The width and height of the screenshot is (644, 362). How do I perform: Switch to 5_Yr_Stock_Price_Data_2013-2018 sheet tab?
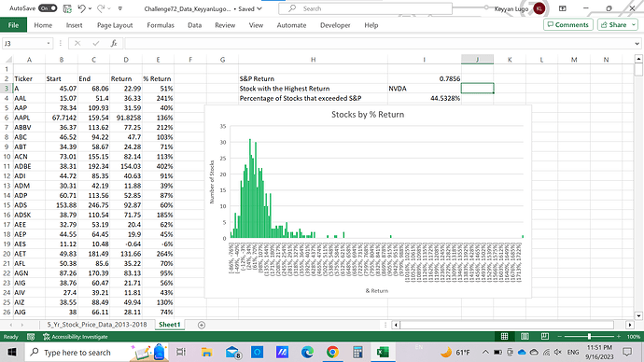[97, 325]
